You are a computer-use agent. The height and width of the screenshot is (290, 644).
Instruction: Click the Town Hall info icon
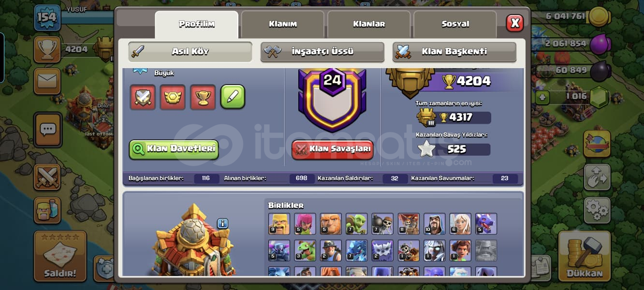coord(222,223)
